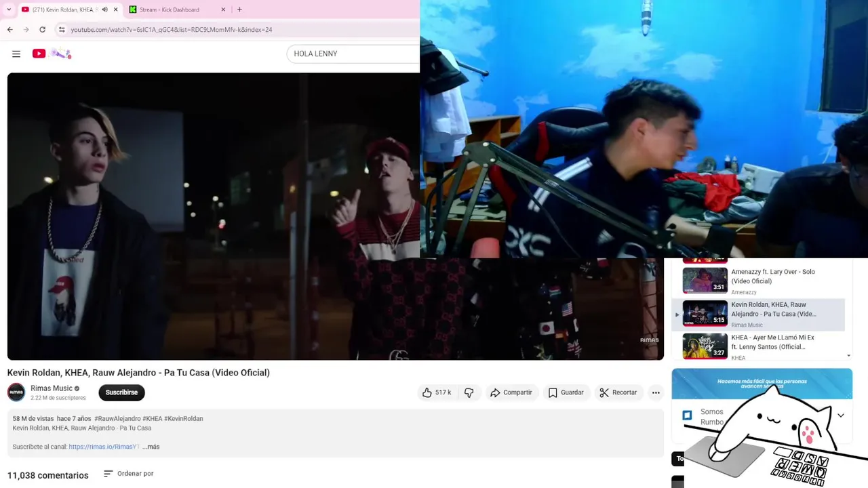Expand the Somos Rumbo ad chevron
The width and height of the screenshot is (868, 488).
pyautogui.click(x=841, y=415)
